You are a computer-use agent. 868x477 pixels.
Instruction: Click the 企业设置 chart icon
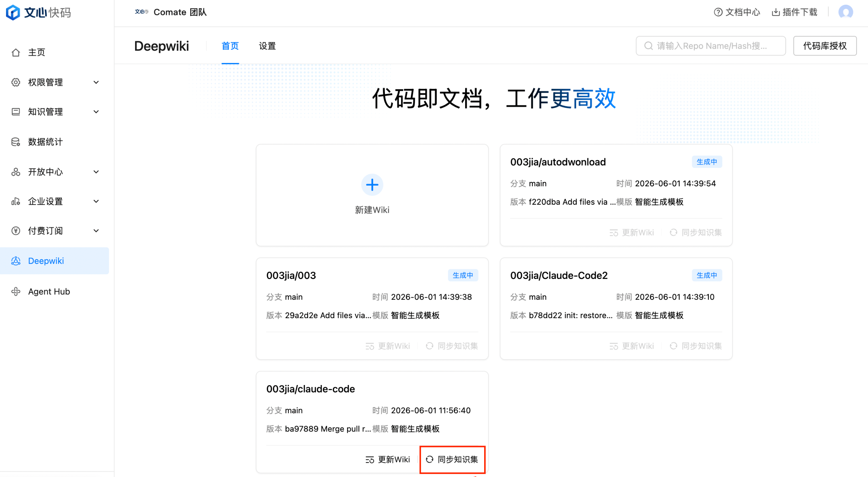pos(15,202)
